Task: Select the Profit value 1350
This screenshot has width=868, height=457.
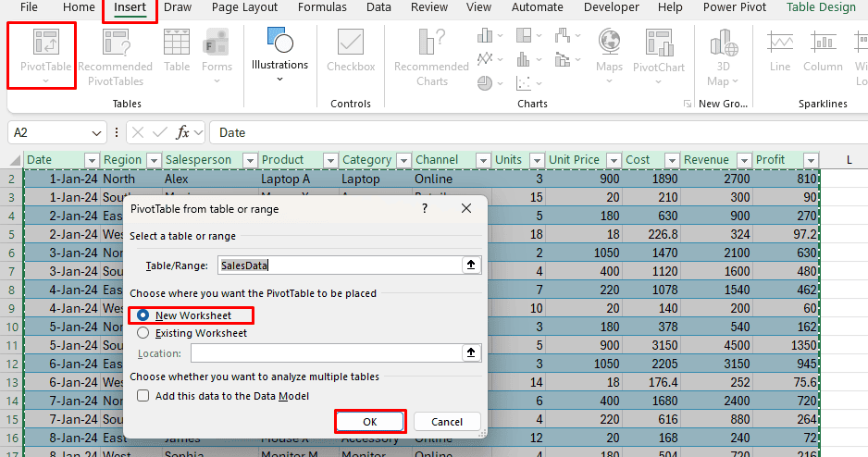Action: (786, 345)
